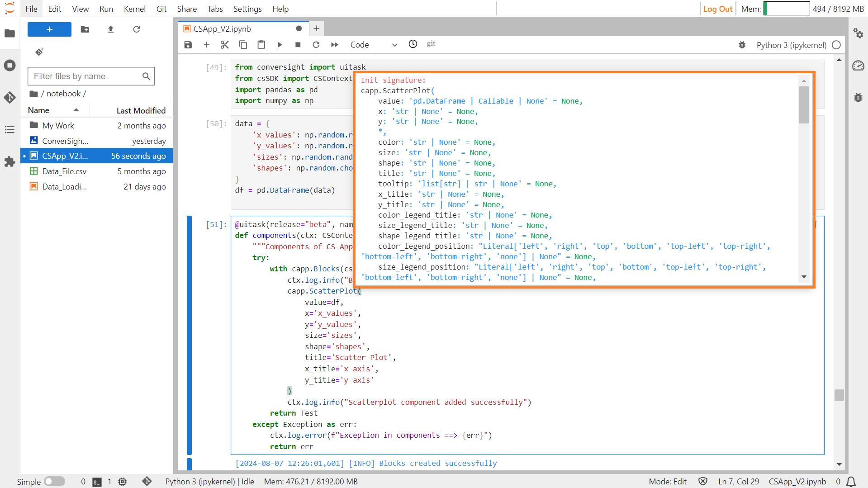
Task: Open the debugger panel in right sidebar
Action: pyautogui.click(x=858, y=98)
